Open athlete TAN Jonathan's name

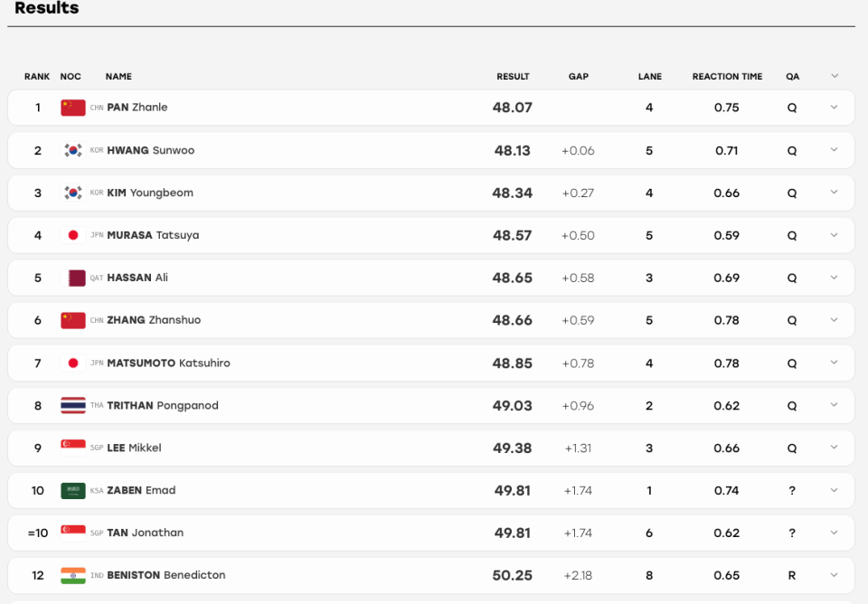pos(145,533)
